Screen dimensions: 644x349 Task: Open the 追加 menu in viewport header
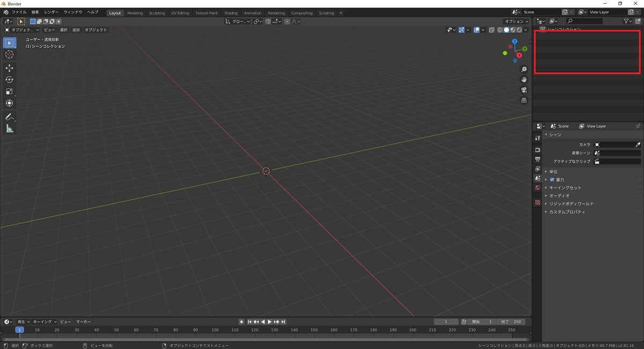(76, 30)
